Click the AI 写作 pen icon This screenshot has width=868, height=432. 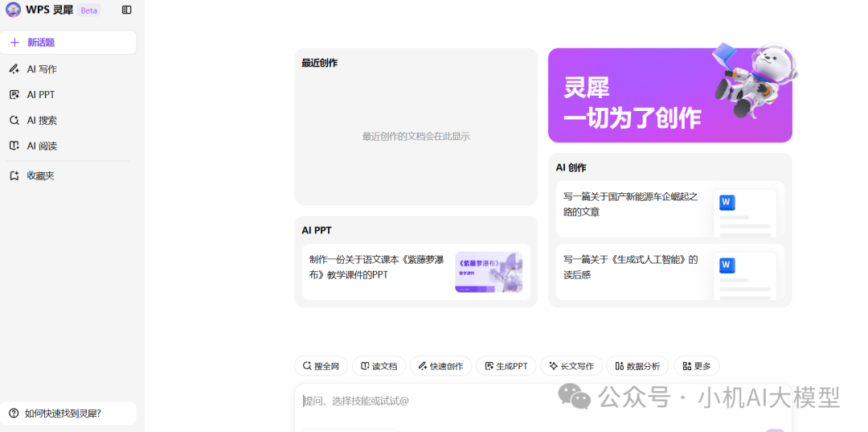pyautogui.click(x=15, y=69)
